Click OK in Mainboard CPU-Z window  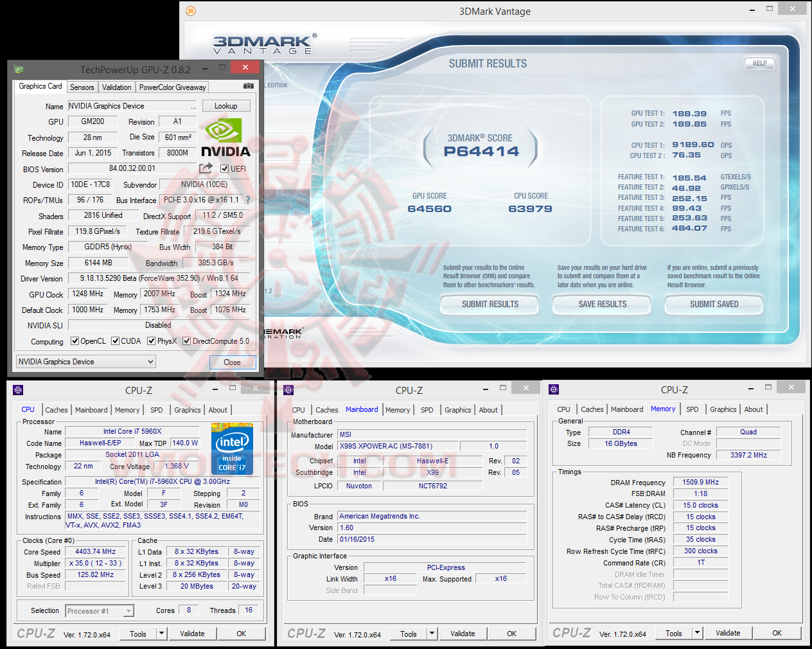point(511,634)
